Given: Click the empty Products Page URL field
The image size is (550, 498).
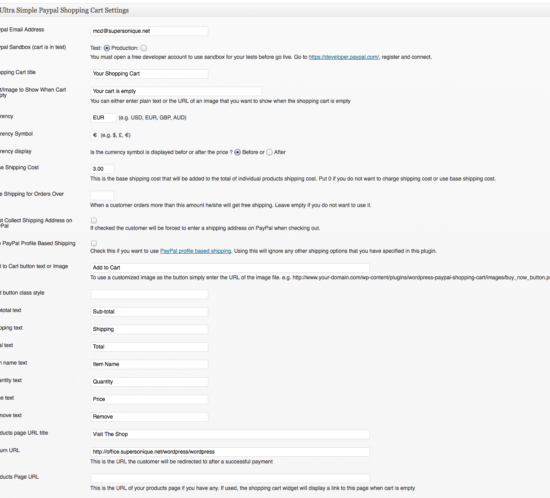Looking at the screenshot, I should click(230, 478).
